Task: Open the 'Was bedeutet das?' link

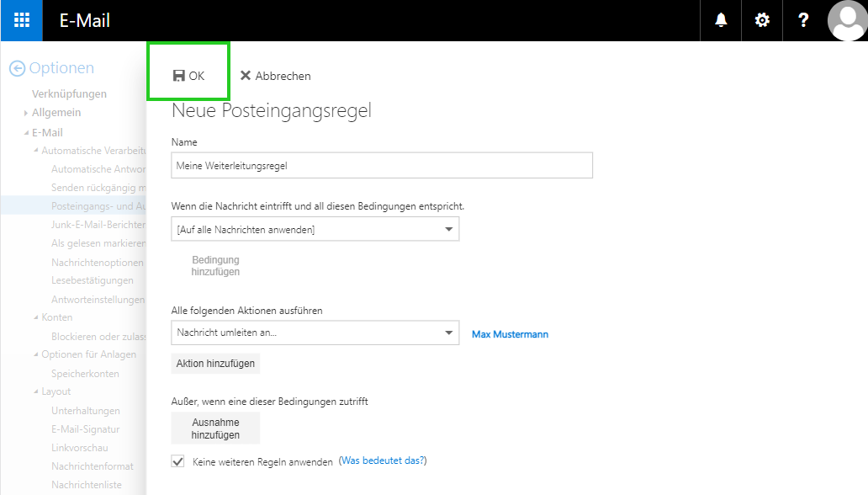Action: pos(383,460)
